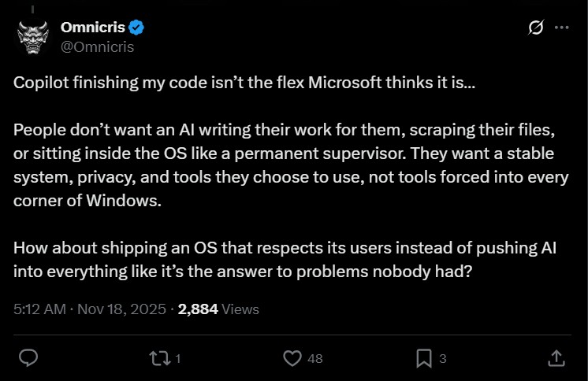Toggle the like heart icon
Image resolution: width=588 pixels, height=381 pixels.
[x=292, y=358]
